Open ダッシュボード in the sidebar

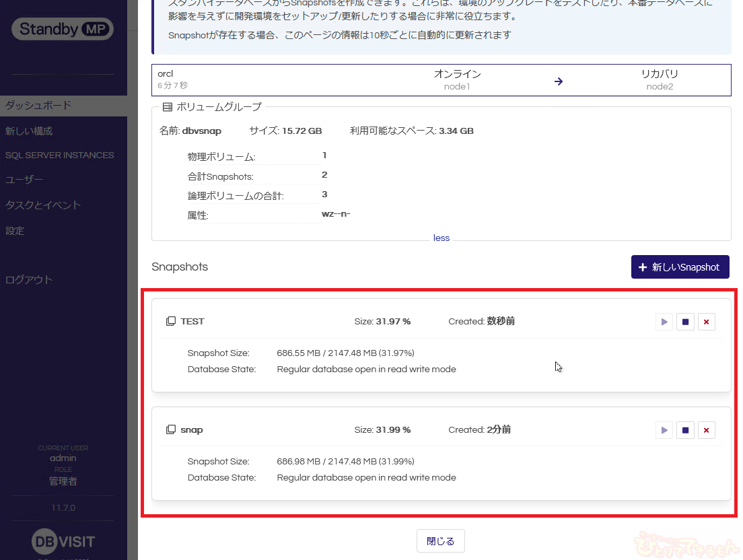click(x=38, y=106)
